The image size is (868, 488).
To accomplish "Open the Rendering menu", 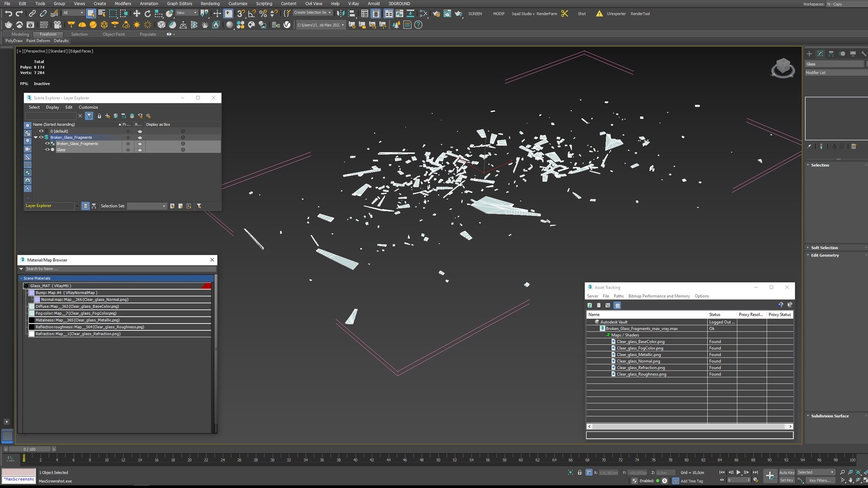I will point(210,4).
